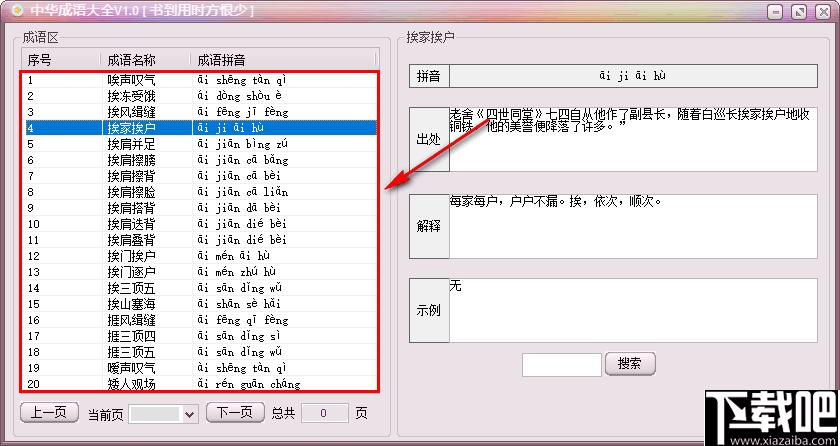The image size is (840, 446).
Task: Click the pinyin display field āi jiā āi hù
Action: tap(633, 76)
